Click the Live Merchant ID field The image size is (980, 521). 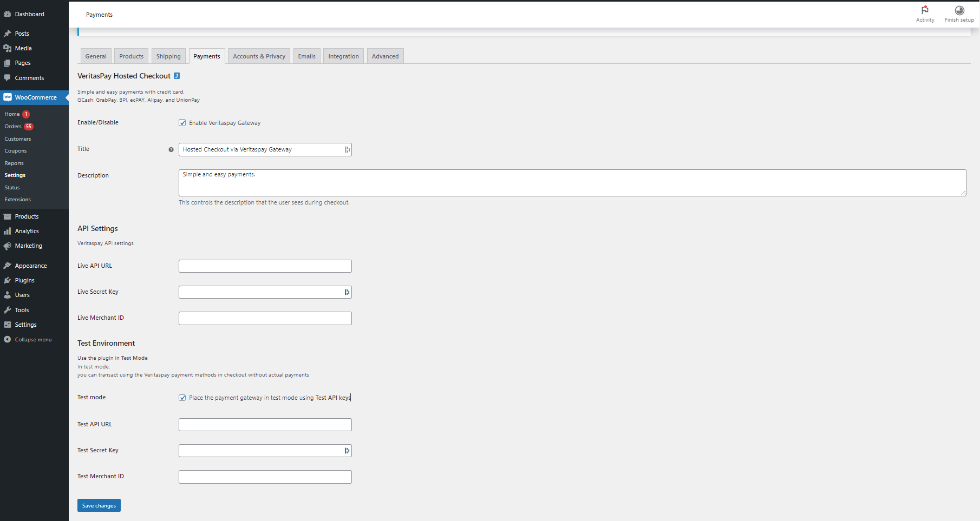click(x=265, y=318)
